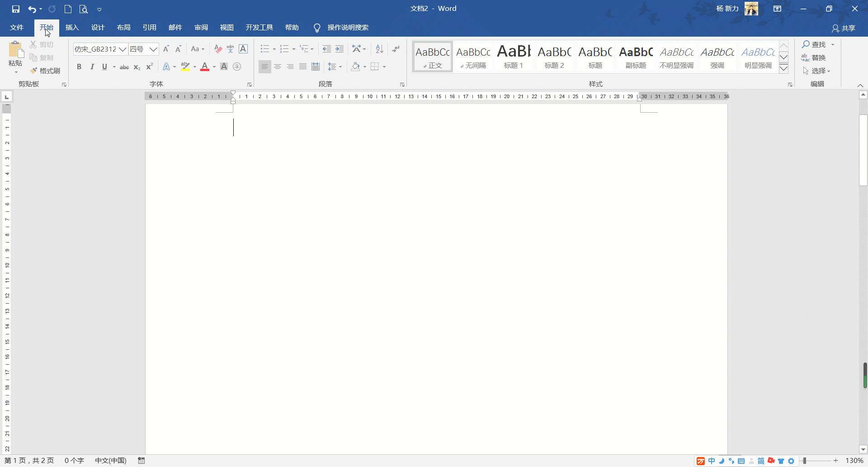
Task: Click the Format Painter (格式刷) button
Action: 45,71
